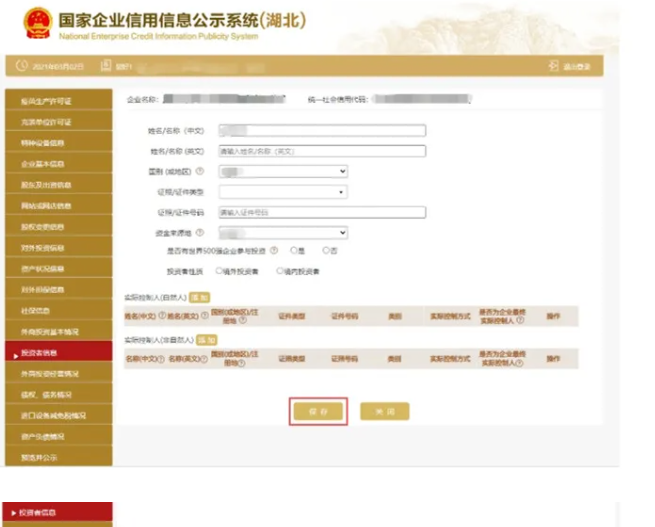Click the help icon in 名称(英文) column header

[203, 358]
